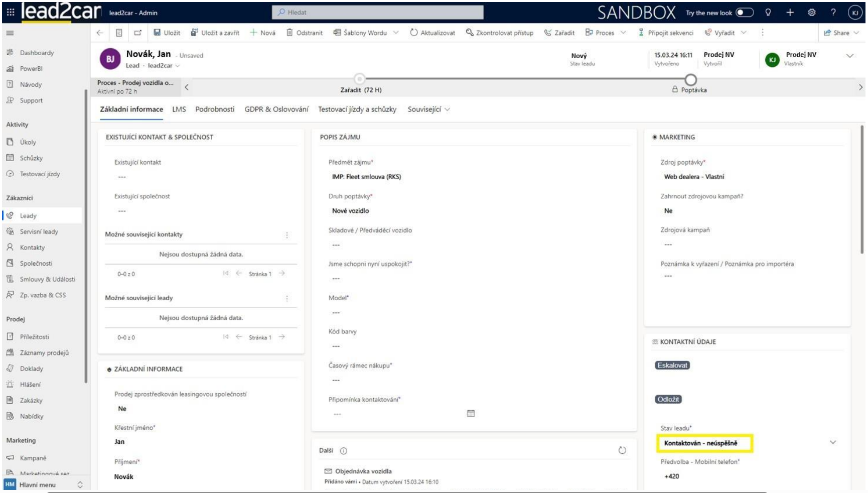
Task: Expand the Stav leadu dropdown
Action: 832,443
